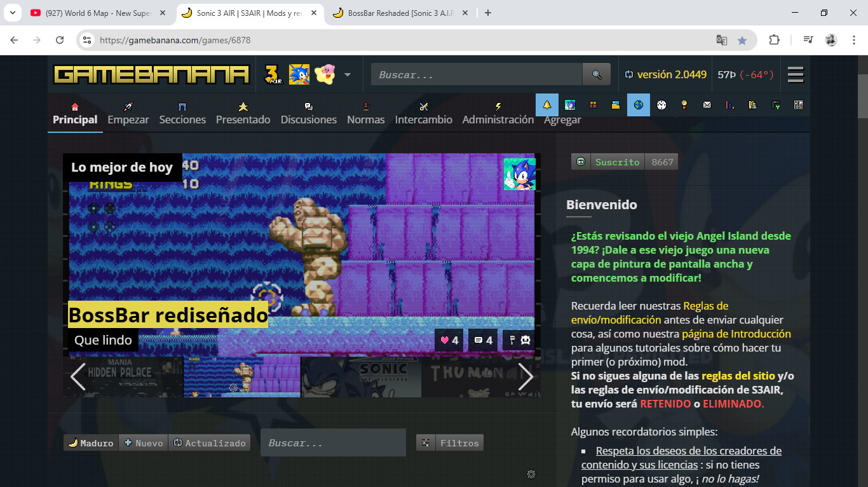This screenshot has height=487, width=868.
Task: Select the Maduro sort option
Action: (x=90, y=443)
